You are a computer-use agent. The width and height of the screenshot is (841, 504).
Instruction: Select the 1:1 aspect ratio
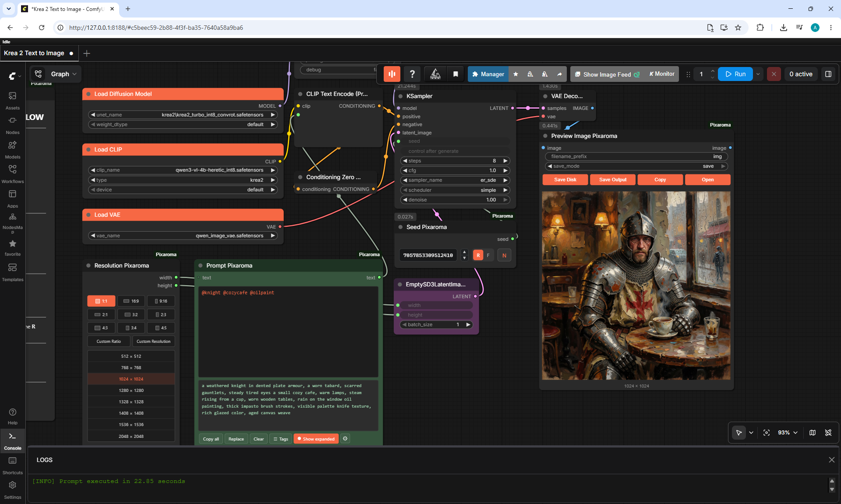tap(101, 301)
